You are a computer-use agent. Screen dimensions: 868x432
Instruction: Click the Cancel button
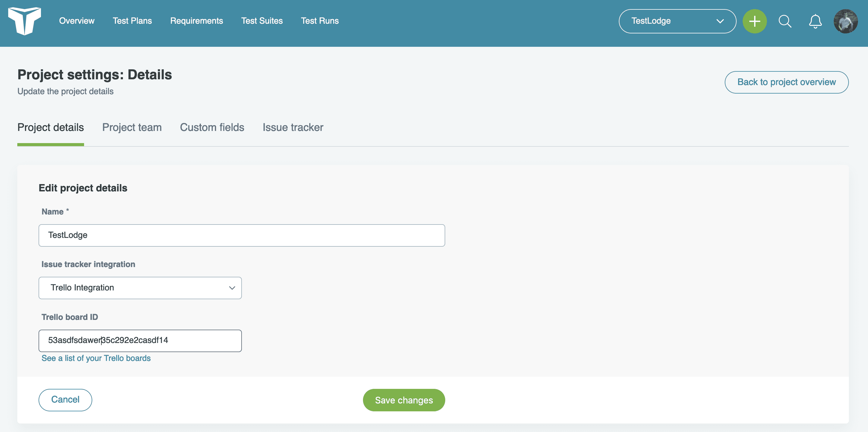pyautogui.click(x=65, y=399)
